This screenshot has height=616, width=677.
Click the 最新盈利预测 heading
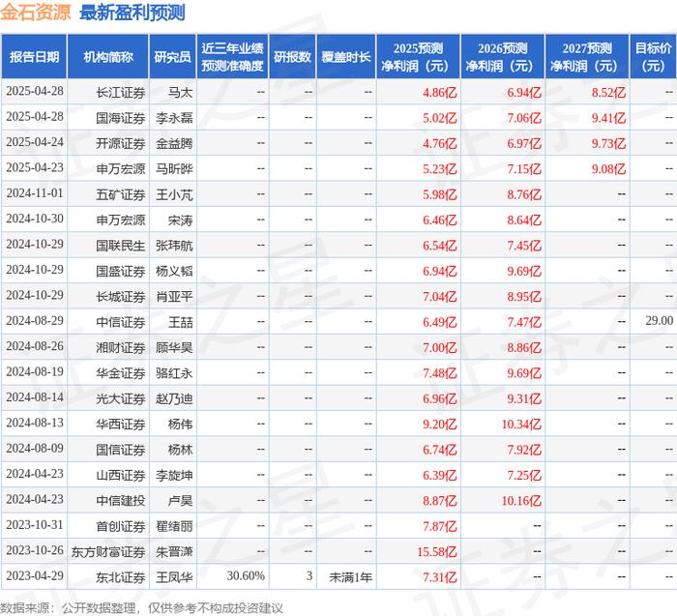(x=132, y=13)
